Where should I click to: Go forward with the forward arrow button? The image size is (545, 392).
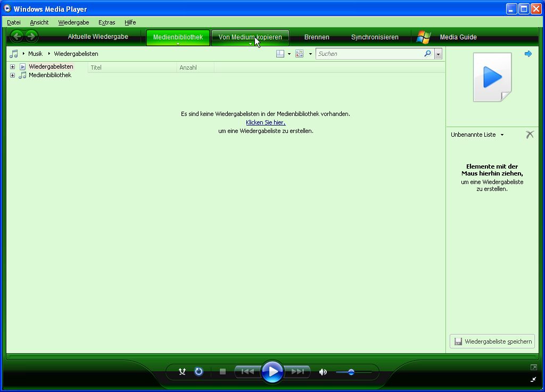(x=31, y=36)
